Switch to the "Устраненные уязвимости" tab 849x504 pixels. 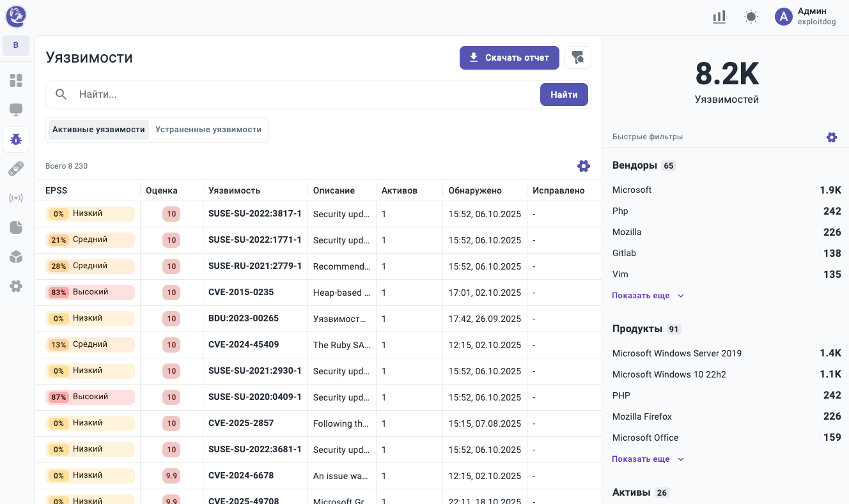[208, 130]
